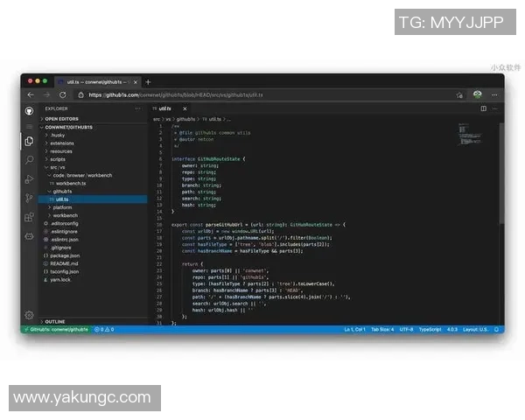
Task: Open the Source Control view
Action: [29, 198]
